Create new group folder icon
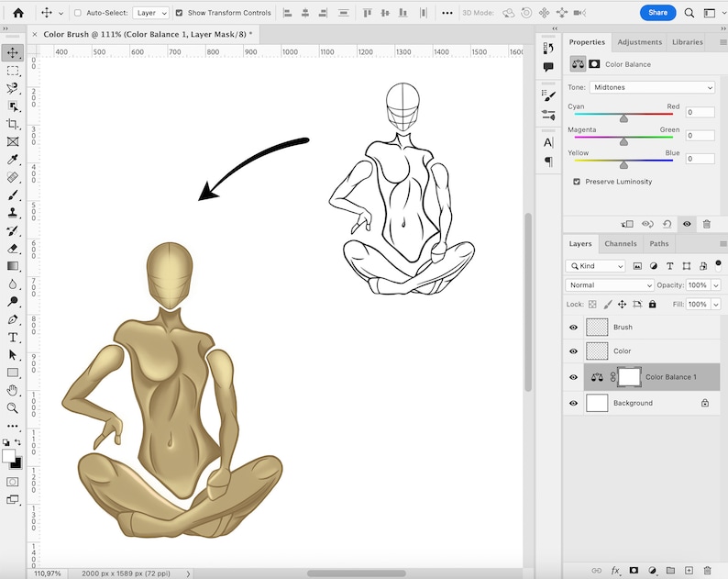The width and height of the screenshot is (728, 579). 670,570
